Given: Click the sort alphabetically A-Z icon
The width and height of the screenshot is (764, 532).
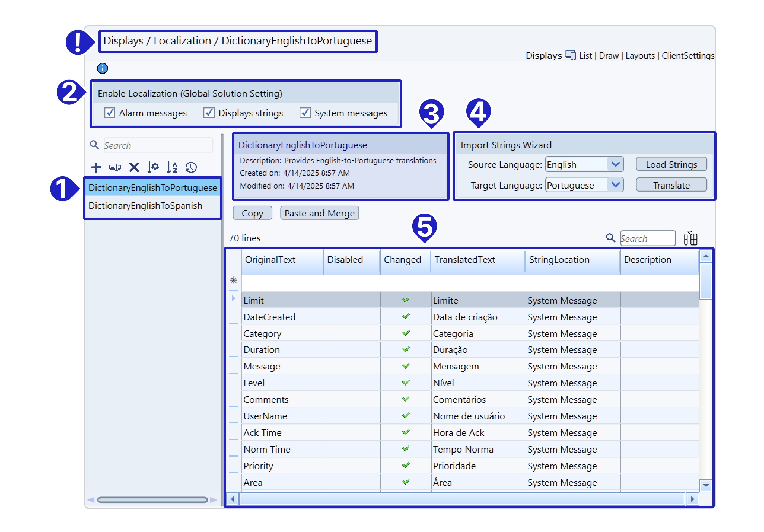Looking at the screenshot, I should click(172, 167).
